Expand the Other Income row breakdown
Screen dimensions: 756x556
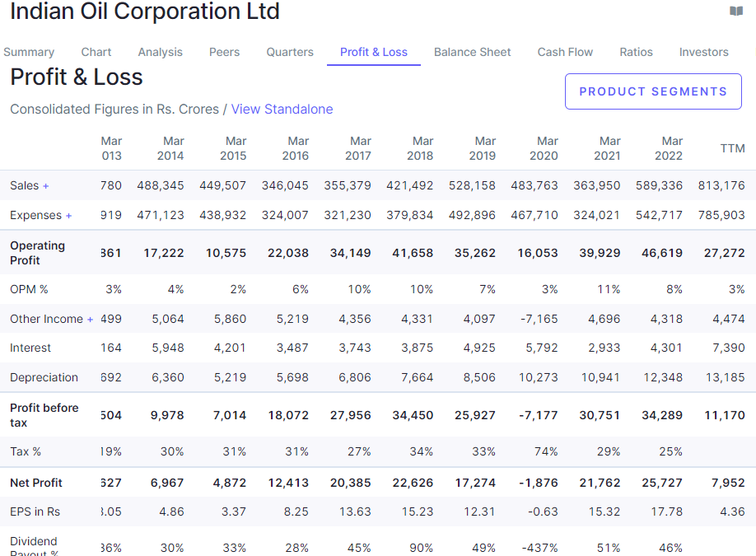coord(90,320)
